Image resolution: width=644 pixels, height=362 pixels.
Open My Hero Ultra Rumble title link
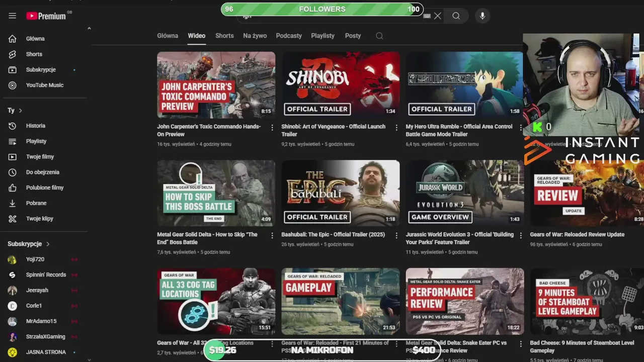pyautogui.click(x=459, y=130)
